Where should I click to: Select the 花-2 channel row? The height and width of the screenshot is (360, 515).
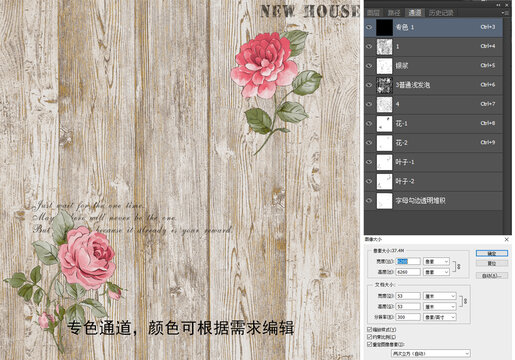pos(434,143)
